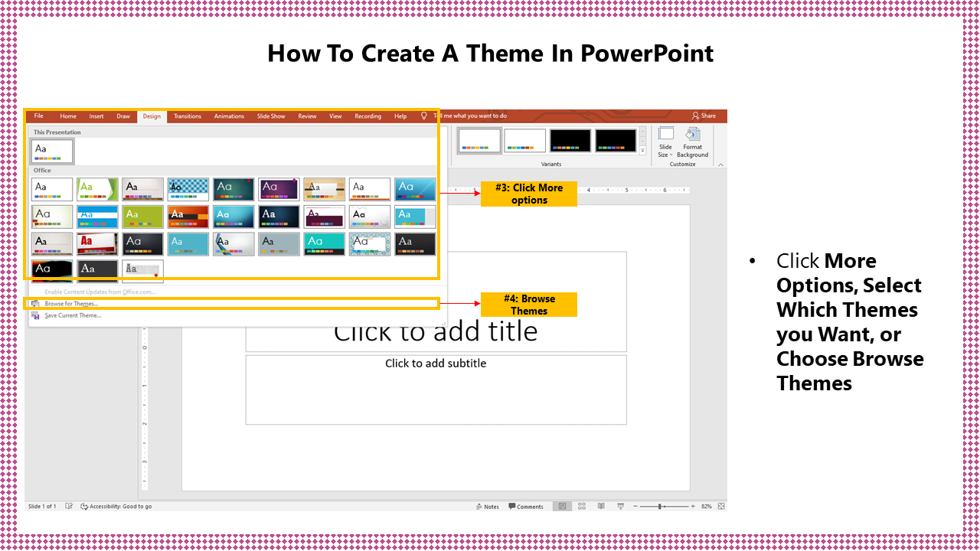Choose the olive green Basis theme
This screenshot has width=980, height=551.
(x=143, y=217)
